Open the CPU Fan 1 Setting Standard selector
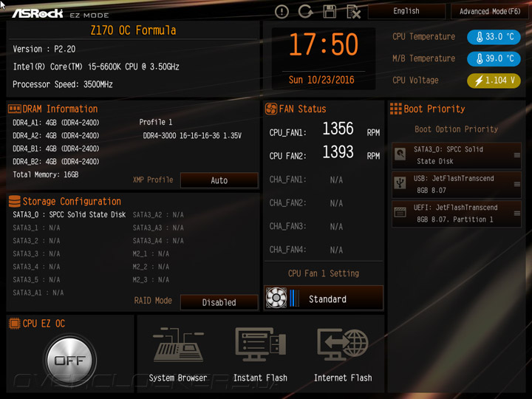532x399 pixels. tap(324, 299)
